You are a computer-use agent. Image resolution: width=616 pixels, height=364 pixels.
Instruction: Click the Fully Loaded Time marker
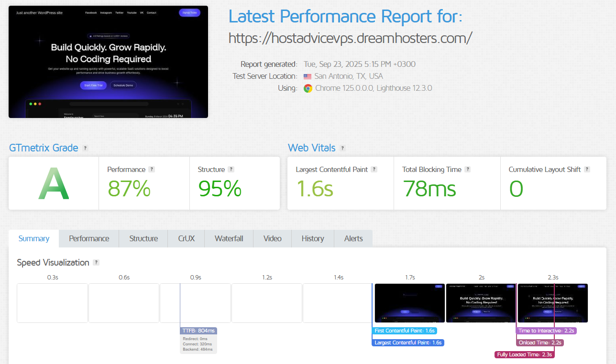525,354
